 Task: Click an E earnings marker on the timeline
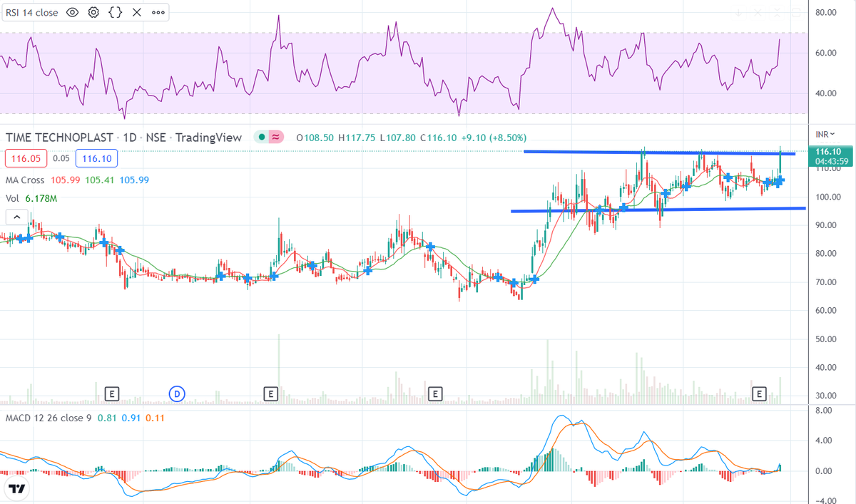point(111,393)
